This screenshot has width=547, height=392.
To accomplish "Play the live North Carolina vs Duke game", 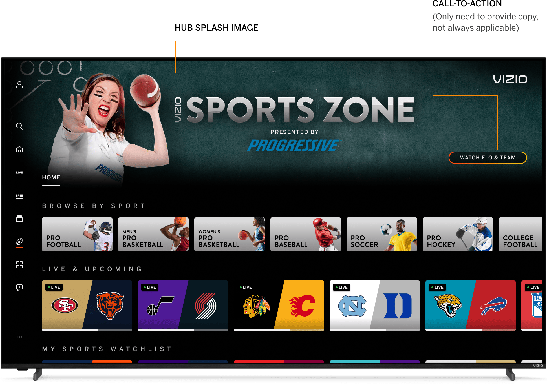I will 375,306.
